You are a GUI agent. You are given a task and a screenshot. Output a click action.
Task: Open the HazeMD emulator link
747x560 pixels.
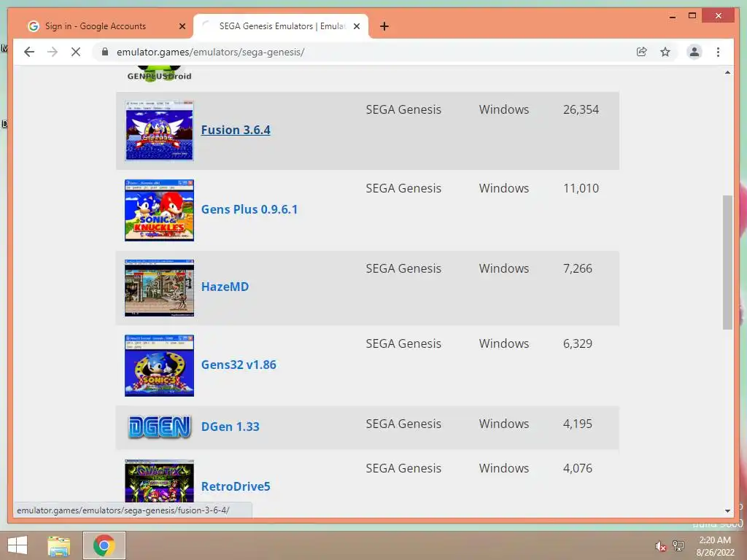tap(225, 287)
